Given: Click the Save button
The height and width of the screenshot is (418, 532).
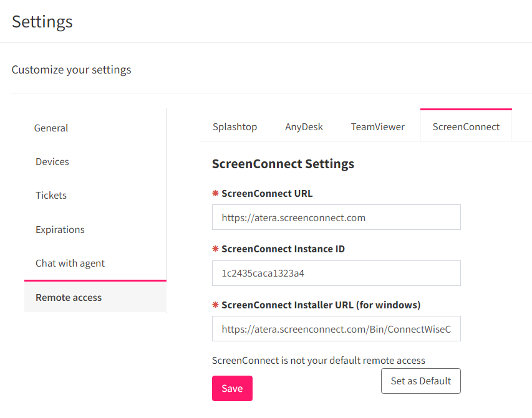Looking at the screenshot, I should [232, 388].
